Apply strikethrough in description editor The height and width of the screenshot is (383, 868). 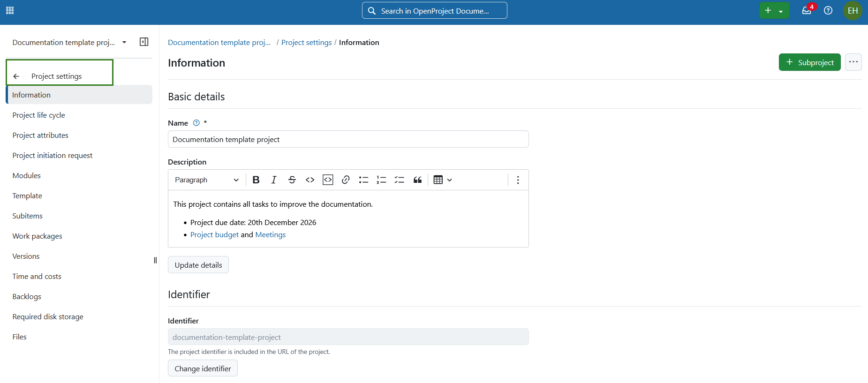tap(292, 180)
